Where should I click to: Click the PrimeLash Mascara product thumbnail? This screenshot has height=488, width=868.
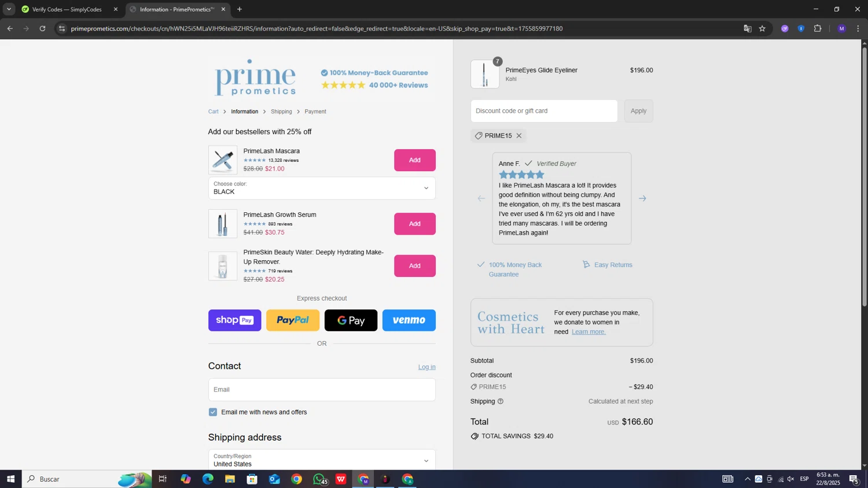[223, 160]
